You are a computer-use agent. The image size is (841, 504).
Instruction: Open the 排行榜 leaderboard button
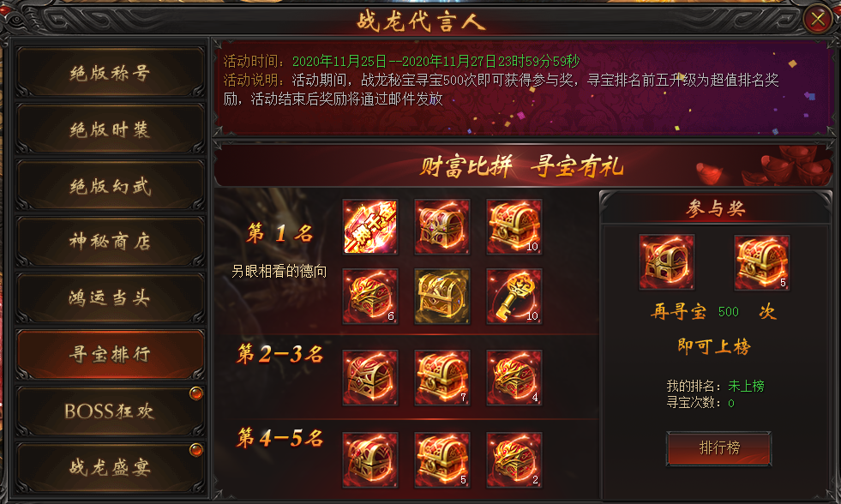coord(718,448)
